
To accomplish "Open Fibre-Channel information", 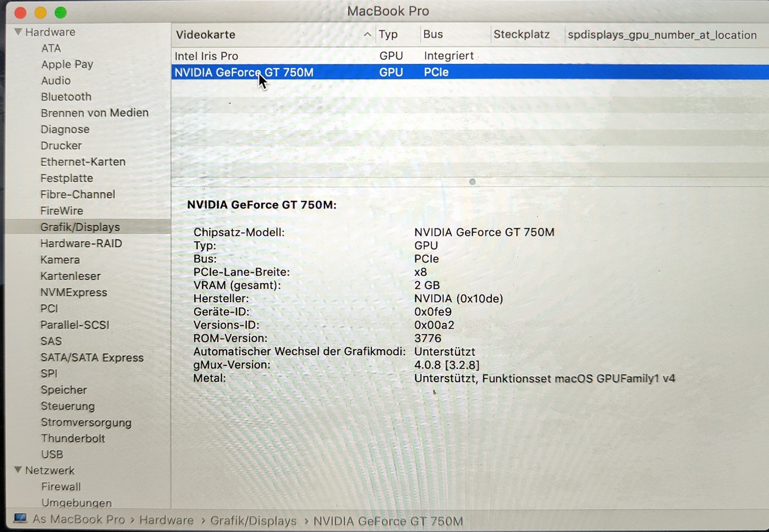I will coord(78,194).
